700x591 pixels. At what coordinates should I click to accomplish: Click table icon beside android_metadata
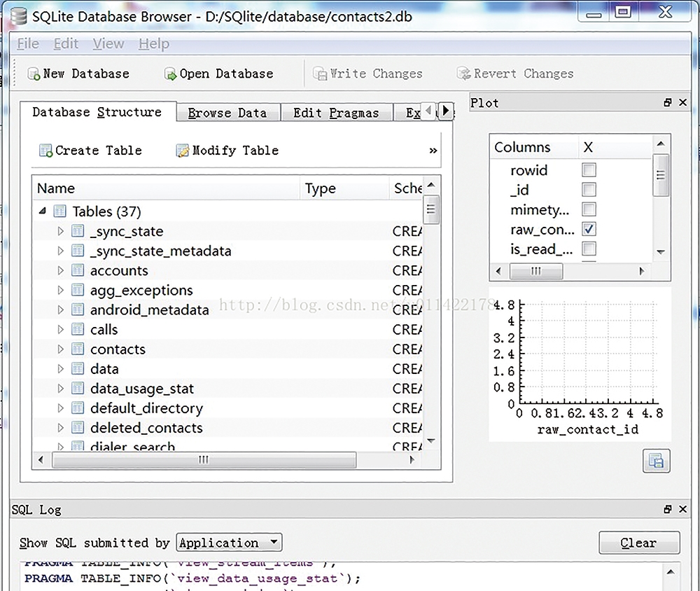pyautogui.click(x=78, y=310)
